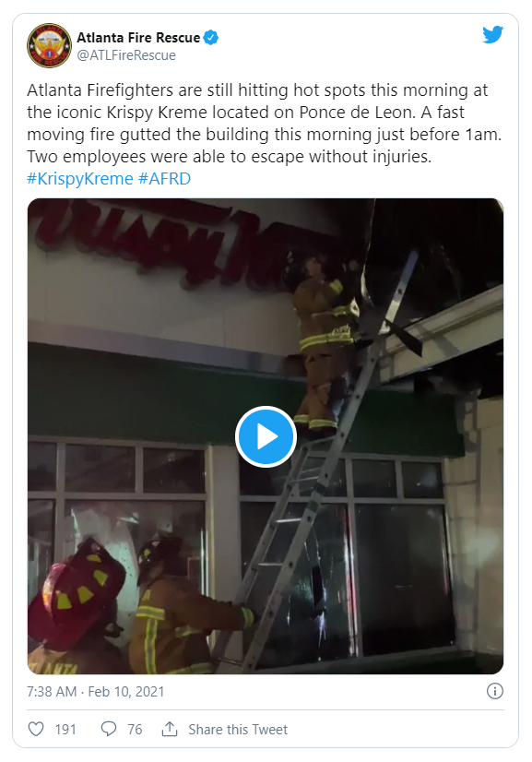The width and height of the screenshot is (532, 762).
Task: Click the share upload arrow icon
Action: pos(169,729)
